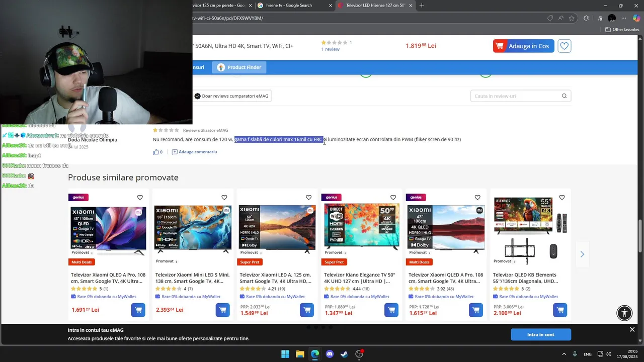Click the microphone icon in system tray
This screenshot has width=644, height=362.
click(x=575, y=354)
